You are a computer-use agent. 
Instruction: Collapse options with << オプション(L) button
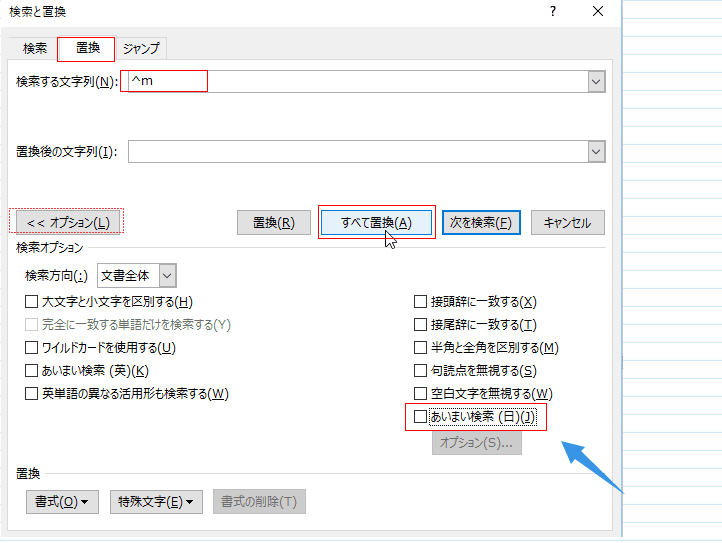(x=68, y=222)
